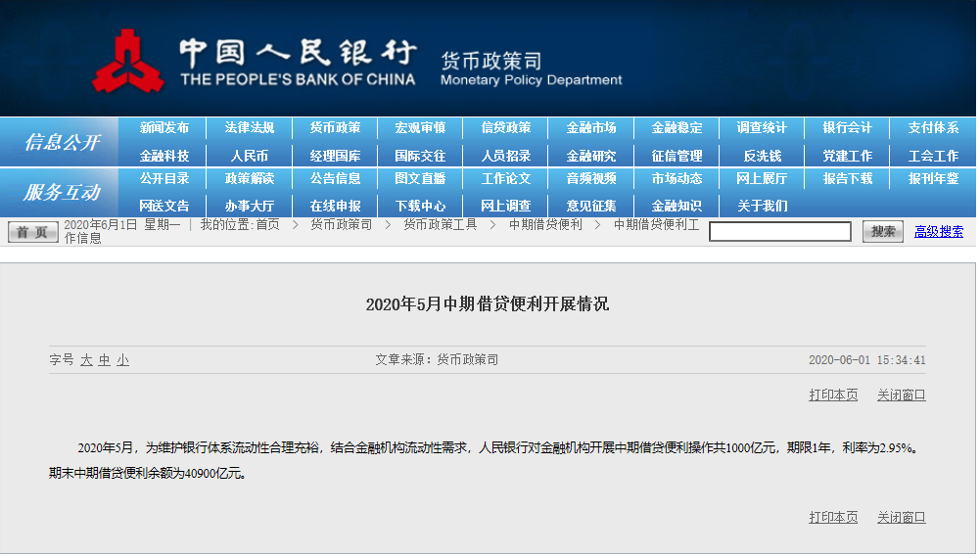Set font size to 大 (large)

point(87,360)
